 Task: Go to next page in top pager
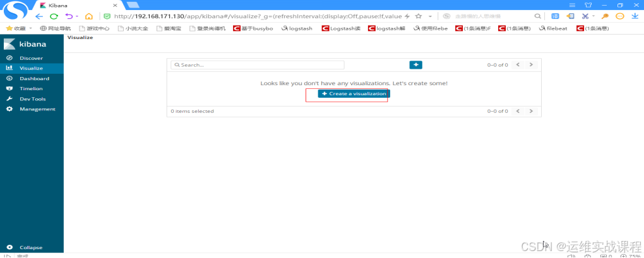(x=531, y=65)
